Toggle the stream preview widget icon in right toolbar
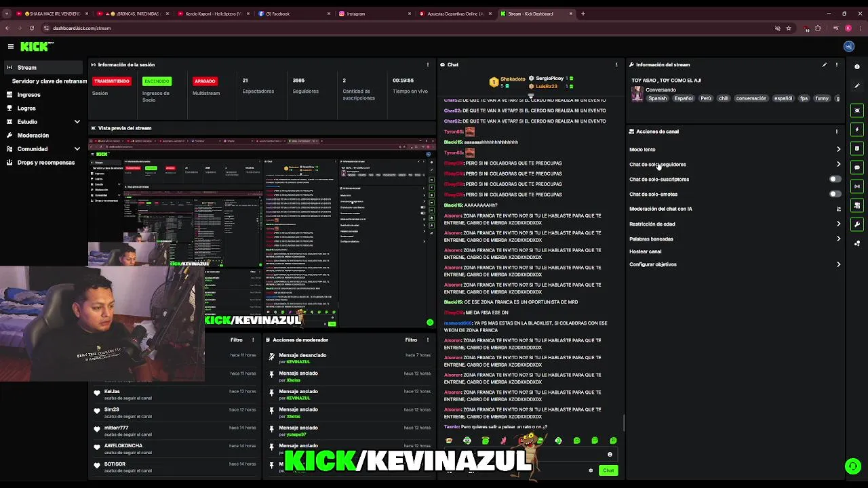The width and height of the screenshot is (868, 488). [857, 110]
